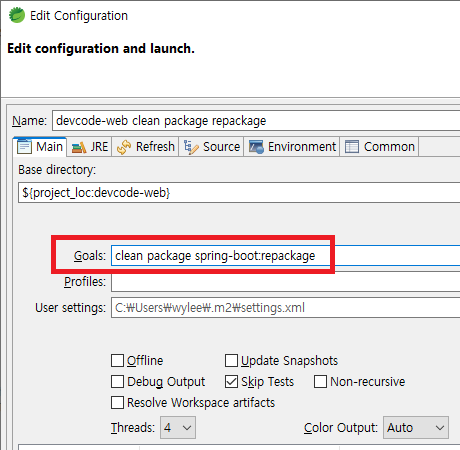Enable the Debug Output checkbox
Screen dimensions: 460x450
point(117,382)
